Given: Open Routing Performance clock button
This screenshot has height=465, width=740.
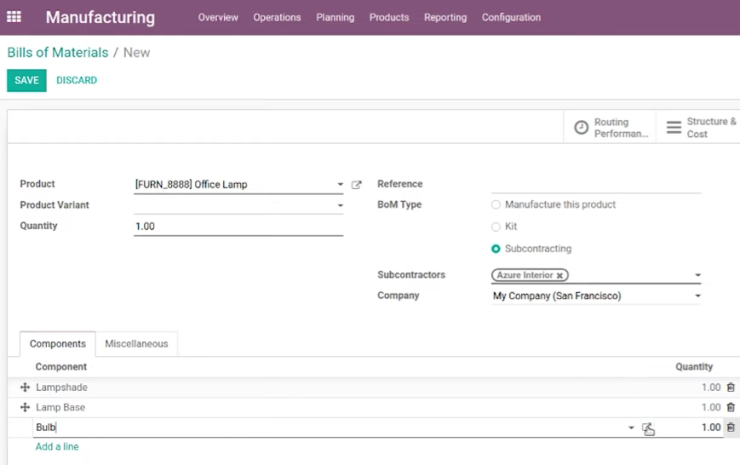Looking at the screenshot, I should [x=610, y=127].
